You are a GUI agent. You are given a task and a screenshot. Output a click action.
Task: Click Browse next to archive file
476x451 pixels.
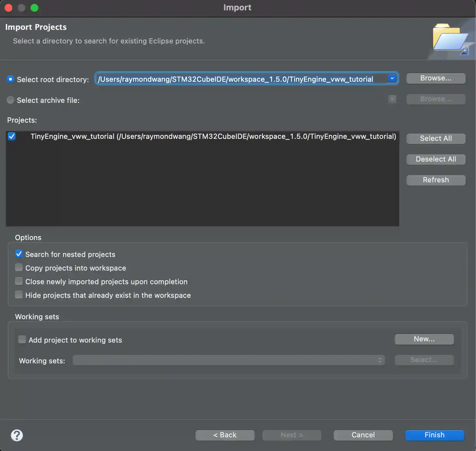click(436, 99)
